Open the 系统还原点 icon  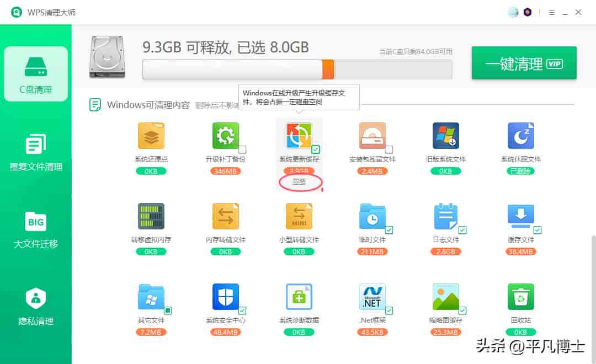[151, 136]
